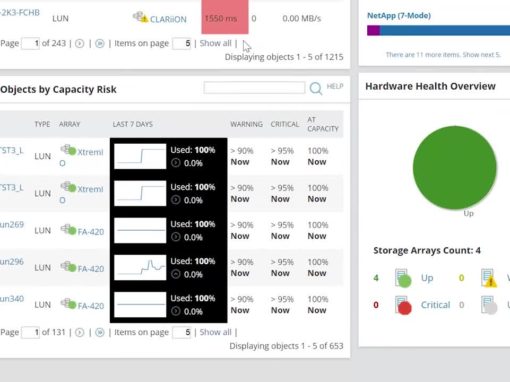This screenshot has width=510, height=382.
Task: Click the TYPE column header in Capacity Risk
Action: coord(42,124)
